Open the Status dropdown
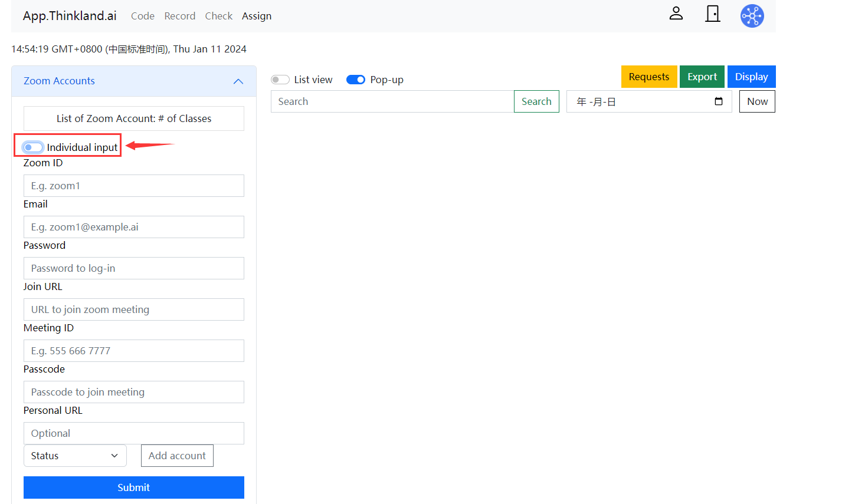The width and height of the screenshot is (842, 504). pos(75,456)
